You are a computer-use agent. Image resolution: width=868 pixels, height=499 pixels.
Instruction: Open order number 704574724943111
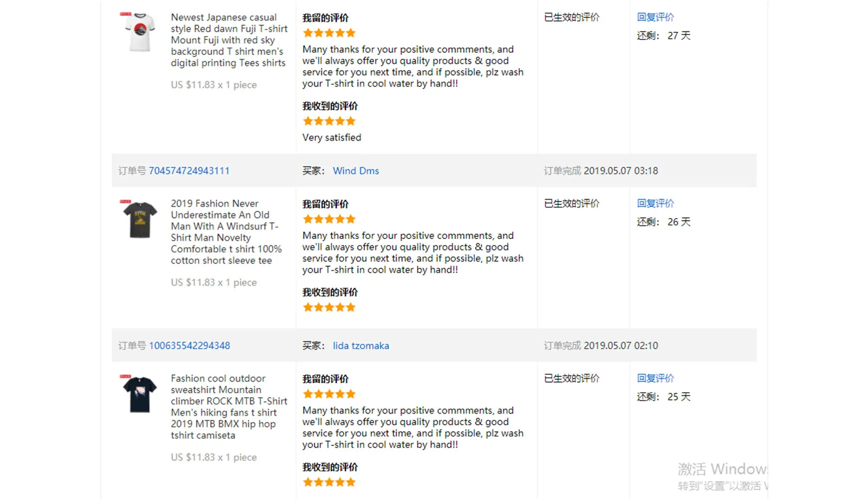coord(189,171)
